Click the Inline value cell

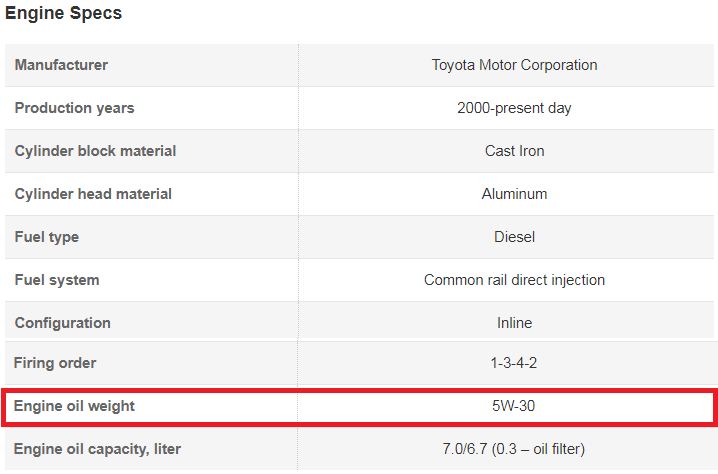[x=514, y=323]
